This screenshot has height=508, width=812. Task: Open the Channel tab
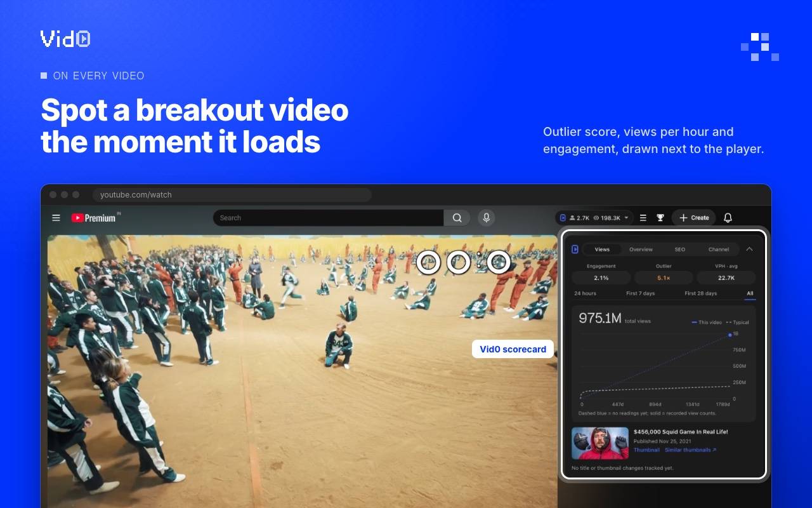719,250
